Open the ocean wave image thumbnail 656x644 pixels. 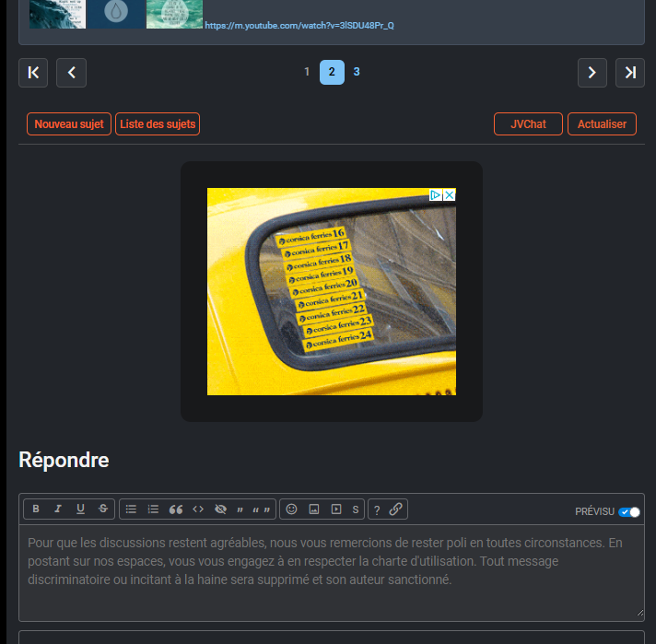57,14
